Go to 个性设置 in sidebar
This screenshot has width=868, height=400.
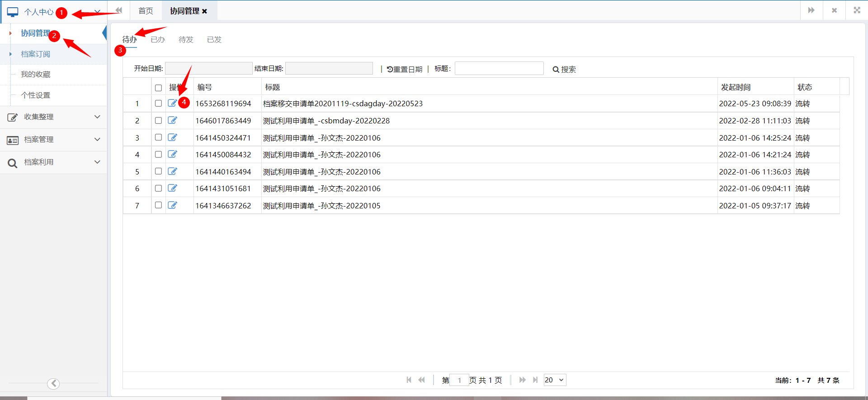36,95
